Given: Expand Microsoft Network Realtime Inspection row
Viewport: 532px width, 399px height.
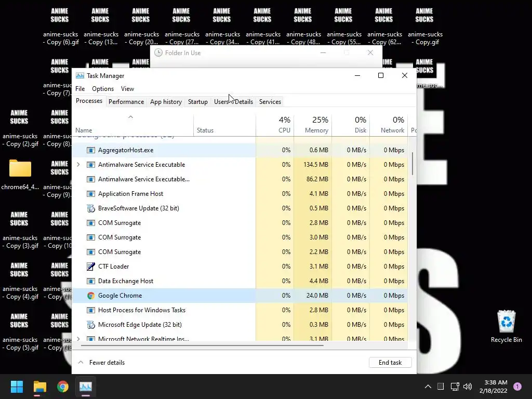Looking at the screenshot, I should pos(78,339).
